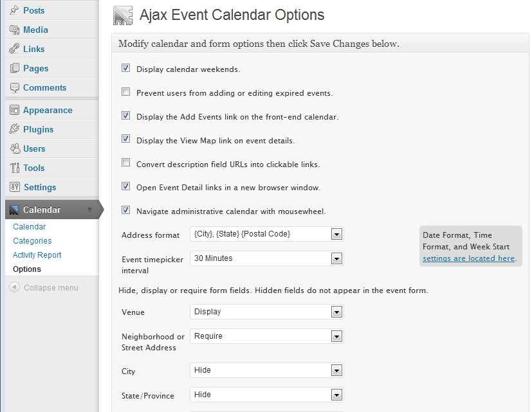Click the Appearance icon in sidebar
This screenshot has height=412, width=532.
point(14,110)
